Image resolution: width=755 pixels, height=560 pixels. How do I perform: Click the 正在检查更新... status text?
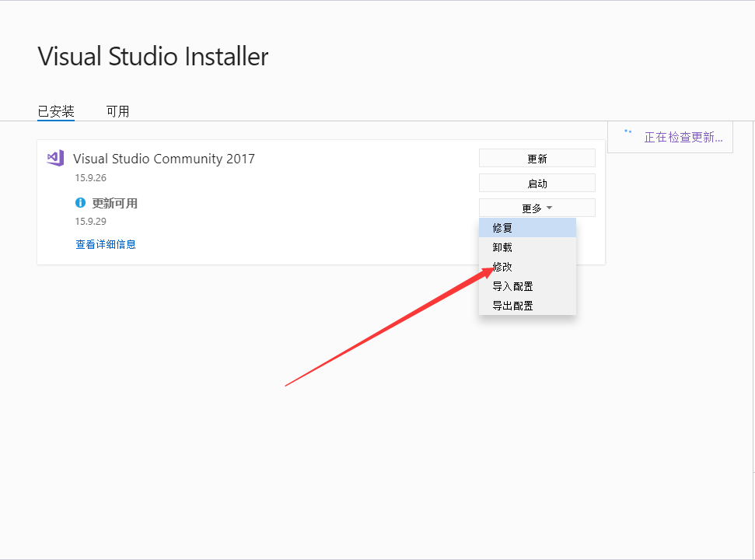coord(683,137)
